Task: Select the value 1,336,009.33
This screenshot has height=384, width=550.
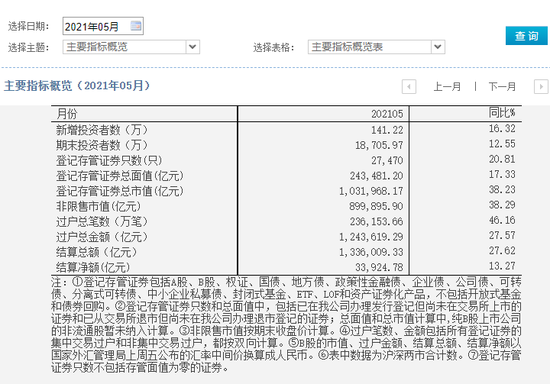Action: click(371, 252)
